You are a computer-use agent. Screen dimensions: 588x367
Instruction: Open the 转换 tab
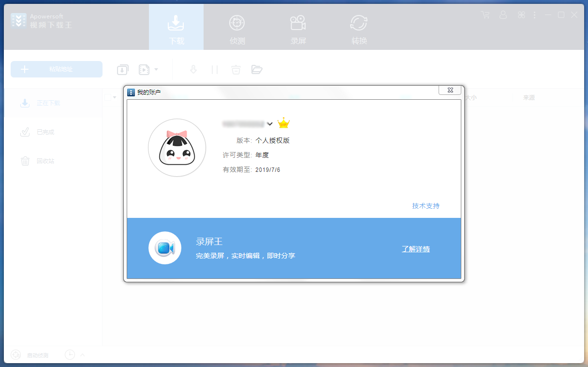pos(359,27)
